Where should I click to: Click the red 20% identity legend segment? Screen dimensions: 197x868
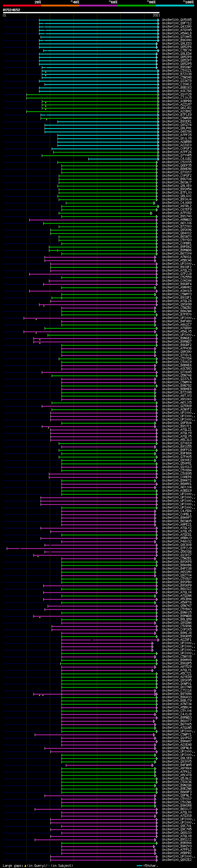[22, 6]
